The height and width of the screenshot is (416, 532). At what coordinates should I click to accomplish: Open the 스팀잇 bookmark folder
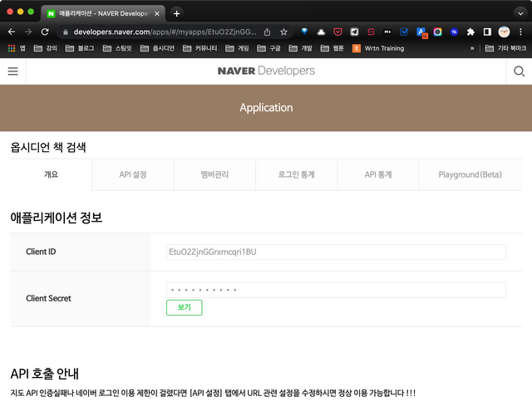pyautogui.click(x=117, y=48)
